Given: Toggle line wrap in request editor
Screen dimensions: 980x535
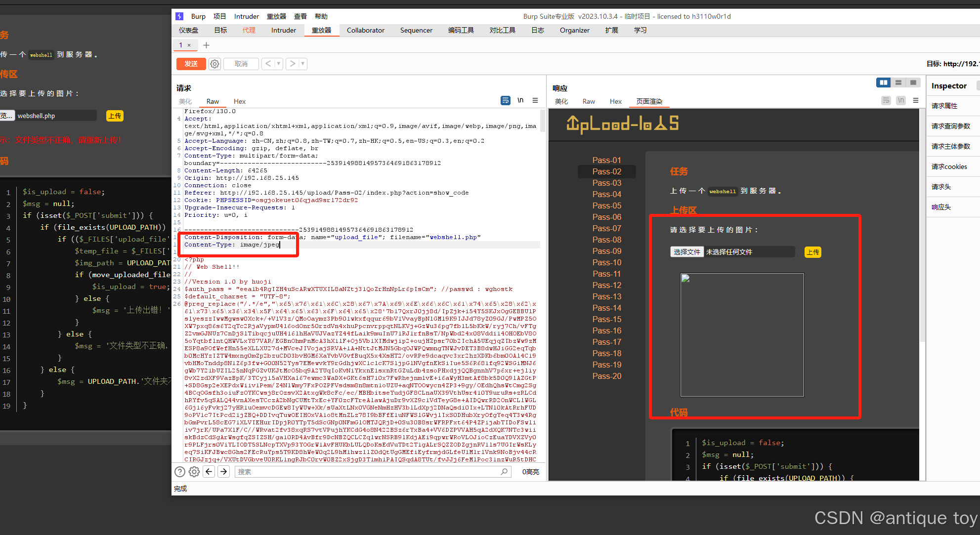Looking at the screenshot, I should (505, 100).
